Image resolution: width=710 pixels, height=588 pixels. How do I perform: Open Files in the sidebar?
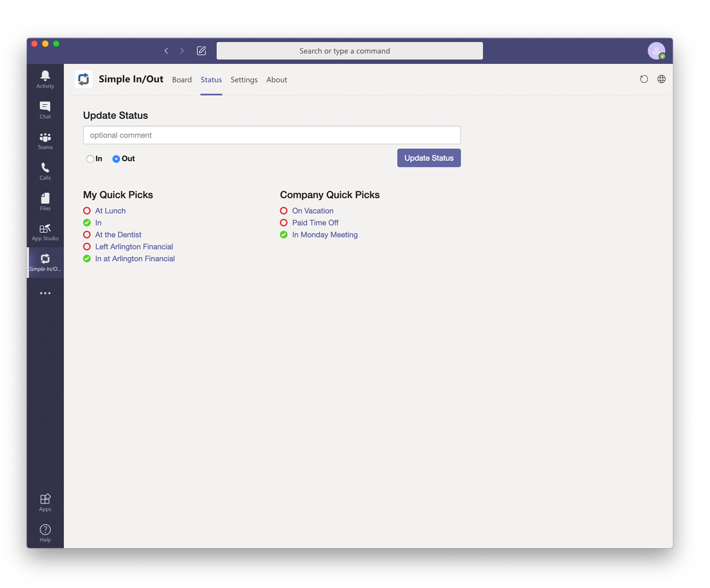coord(45,201)
